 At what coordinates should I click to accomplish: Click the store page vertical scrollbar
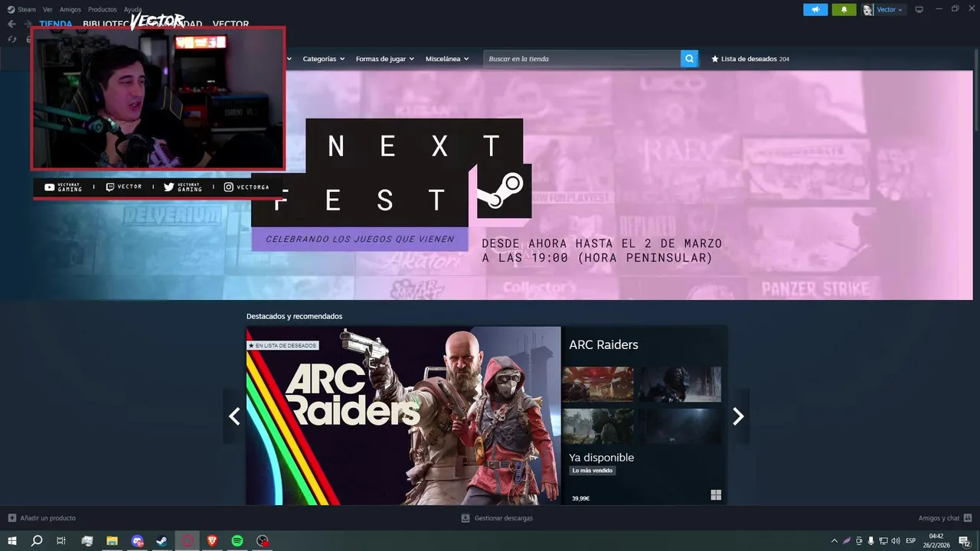(976, 92)
